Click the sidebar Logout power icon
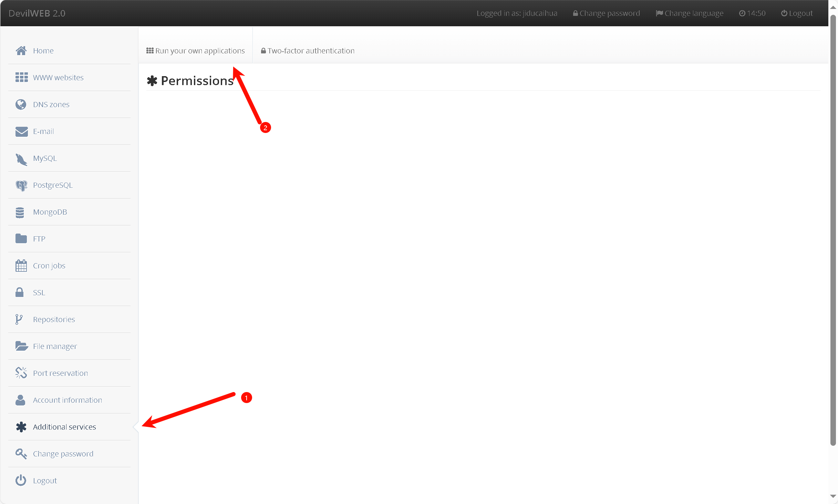This screenshot has width=838, height=504. pos(21,480)
